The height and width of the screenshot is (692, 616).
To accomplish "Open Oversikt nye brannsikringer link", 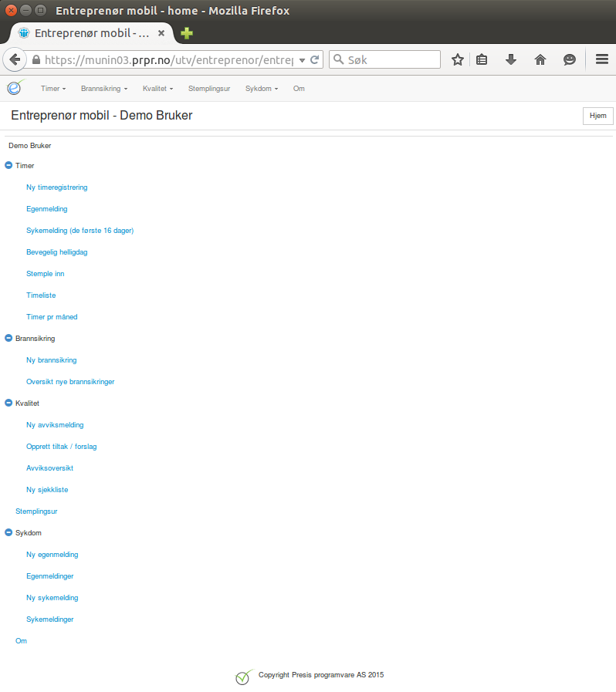I will pyautogui.click(x=71, y=382).
